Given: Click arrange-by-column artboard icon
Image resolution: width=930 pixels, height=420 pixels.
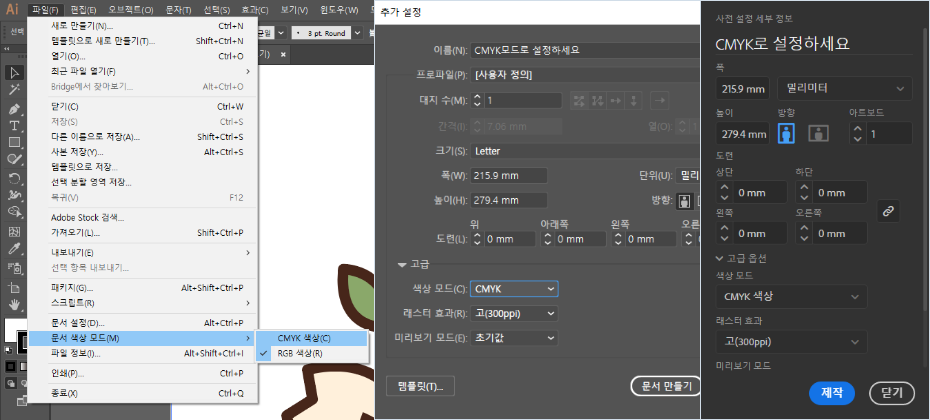Looking at the screenshot, I should (633, 101).
